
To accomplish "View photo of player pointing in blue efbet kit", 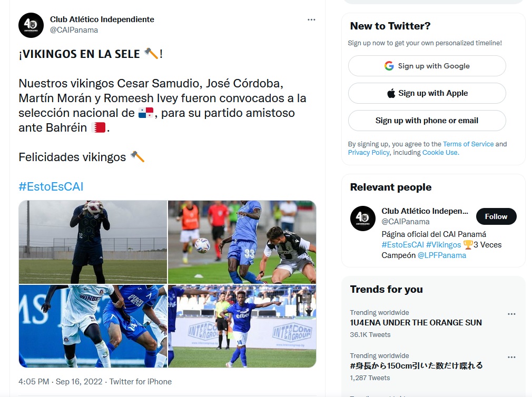I will pos(242,326).
